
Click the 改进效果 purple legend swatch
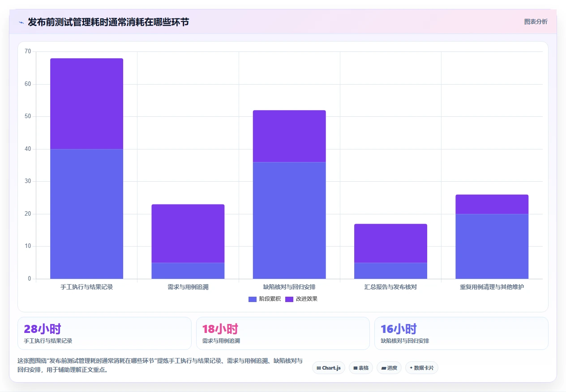(289, 299)
